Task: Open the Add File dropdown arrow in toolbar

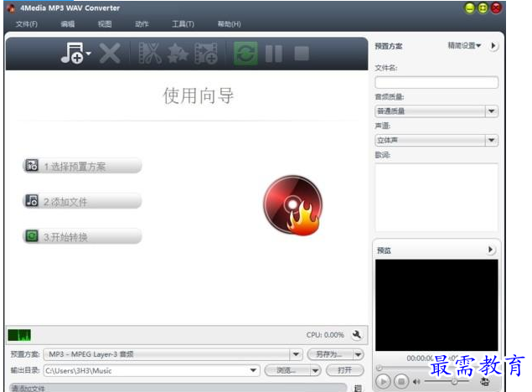Action: click(89, 54)
